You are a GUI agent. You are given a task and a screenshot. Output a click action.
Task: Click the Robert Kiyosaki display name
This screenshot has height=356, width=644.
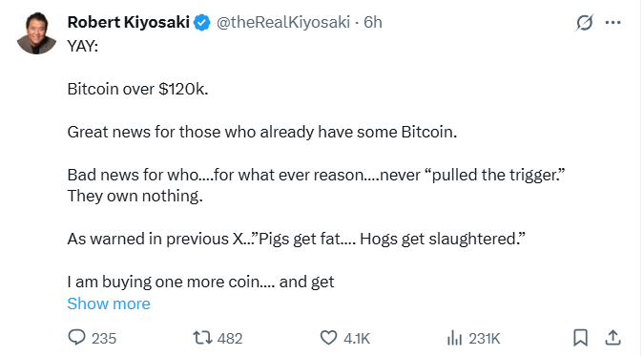pyautogui.click(x=128, y=22)
